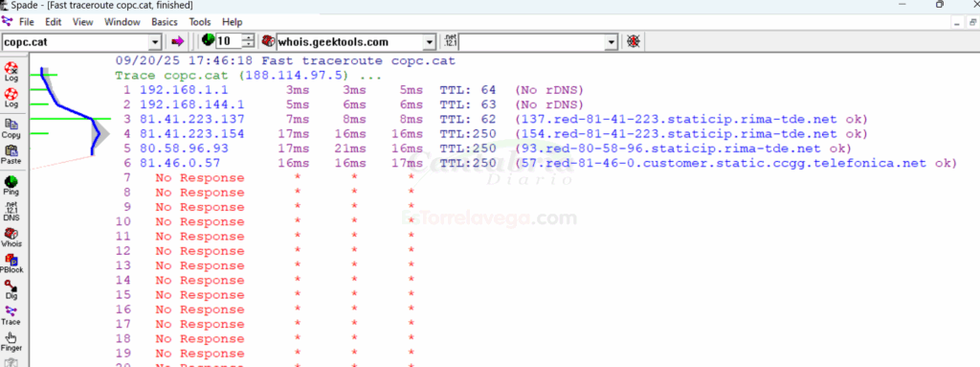980x367 pixels.
Task: Click 'No Response' on hop 7
Action: 200,178
